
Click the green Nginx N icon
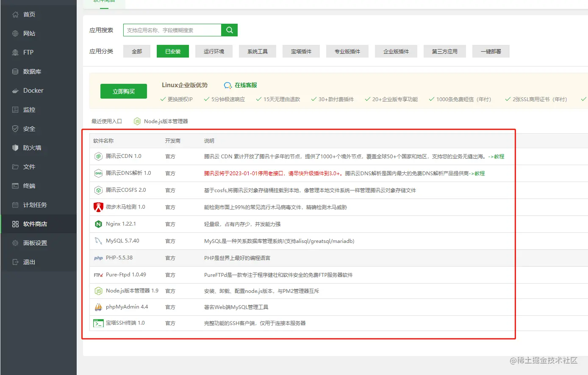98,224
